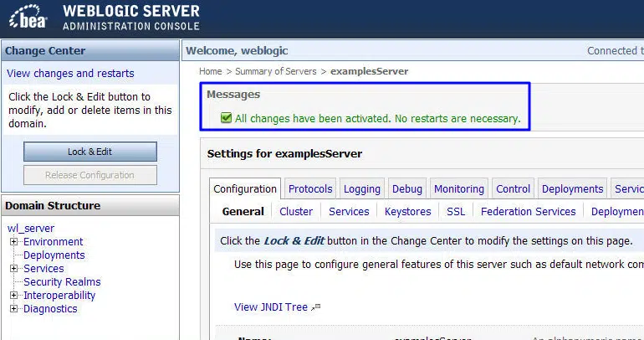Select the Cluster subtab
644x340 pixels.
pyautogui.click(x=296, y=212)
